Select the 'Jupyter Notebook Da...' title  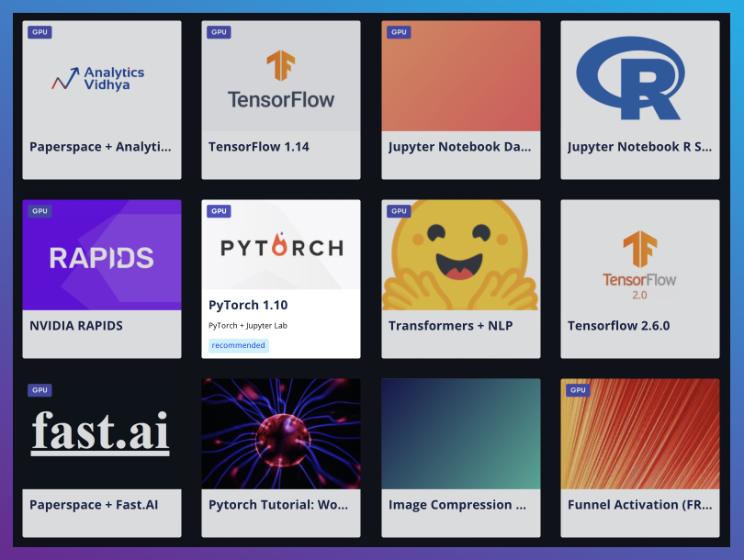[x=460, y=147]
